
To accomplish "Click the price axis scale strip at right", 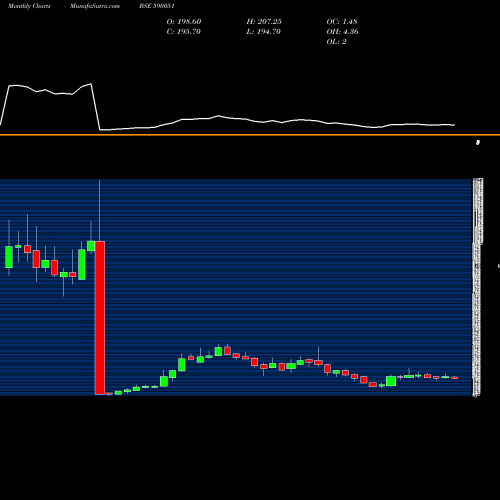I will (477, 287).
